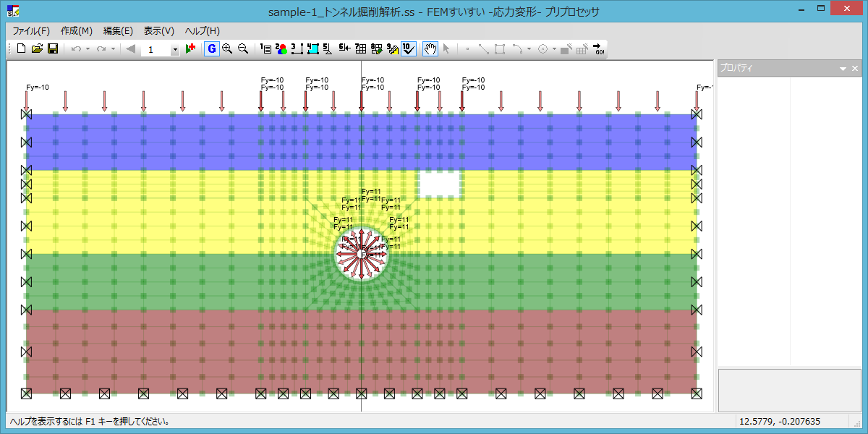Open the property panel options dropdown arrow
The width and height of the screenshot is (868, 434).
[843, 68]
